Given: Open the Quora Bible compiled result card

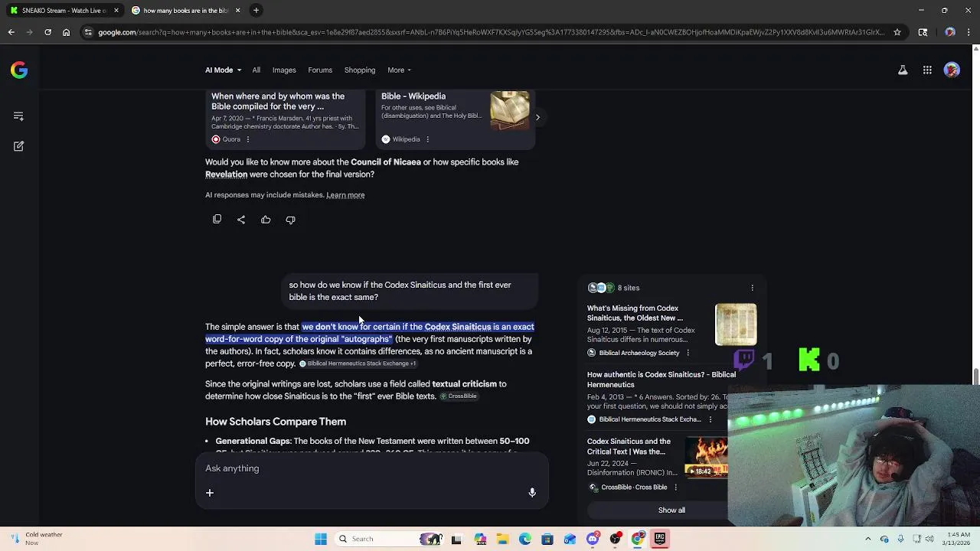Looking at the screenshot, I should 286,118.
